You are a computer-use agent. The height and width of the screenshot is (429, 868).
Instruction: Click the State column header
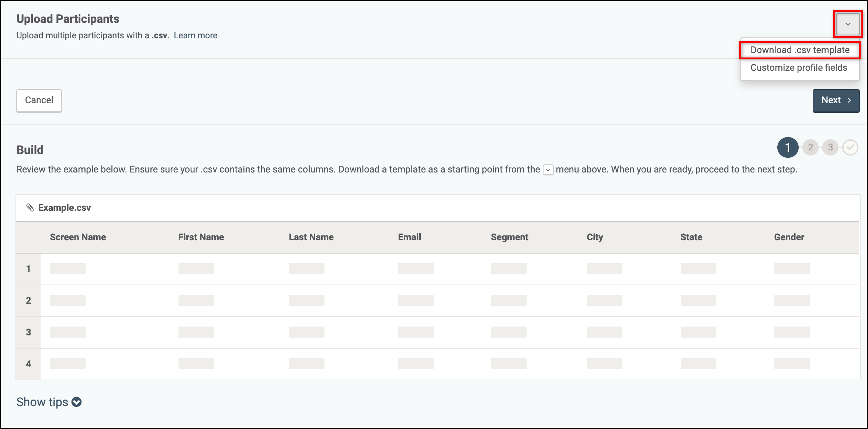(691, 237)
